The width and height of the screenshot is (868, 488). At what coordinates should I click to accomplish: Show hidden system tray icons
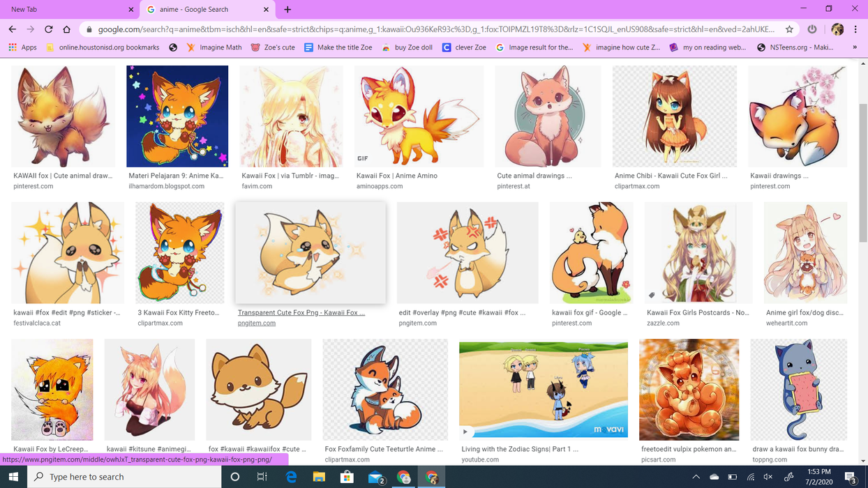(696, 477)
